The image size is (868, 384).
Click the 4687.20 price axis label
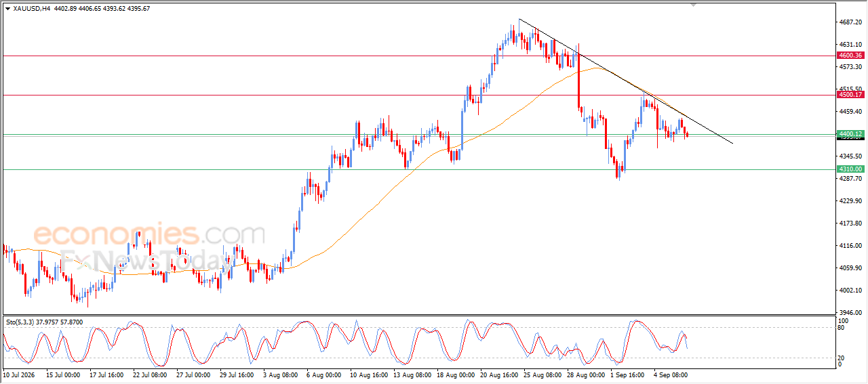pos(850,22)
